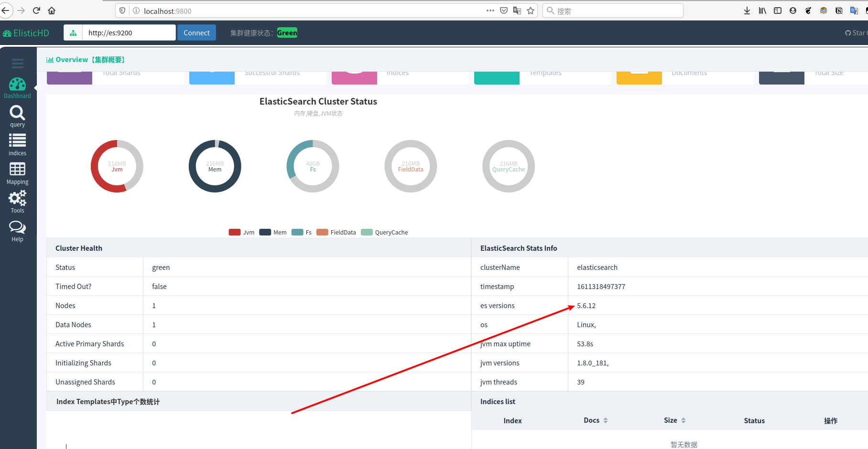Click the Index column header
Viewport: 868px width, 449px height.
(x=512, y=421)
